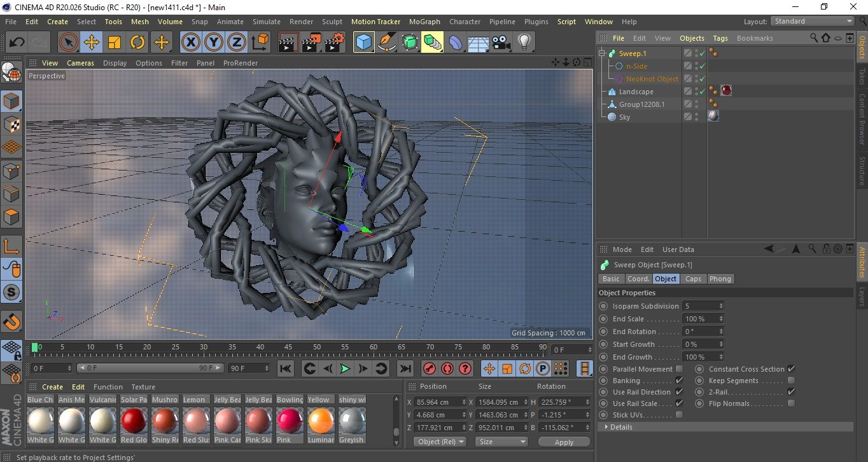
Task: Add a Cube primitive object
Action: coord(363,43)
